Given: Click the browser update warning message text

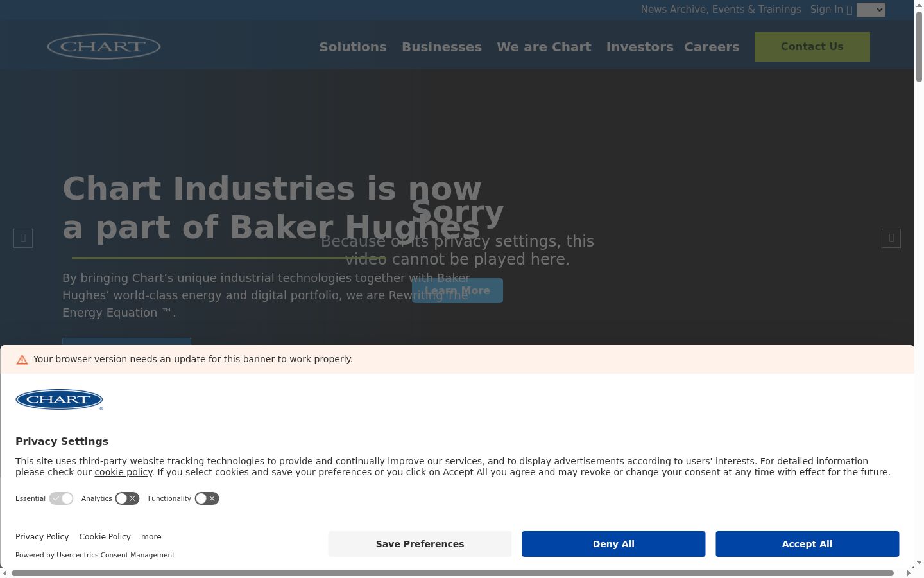Looking at the screenshot, I should [x=193, y=359].
